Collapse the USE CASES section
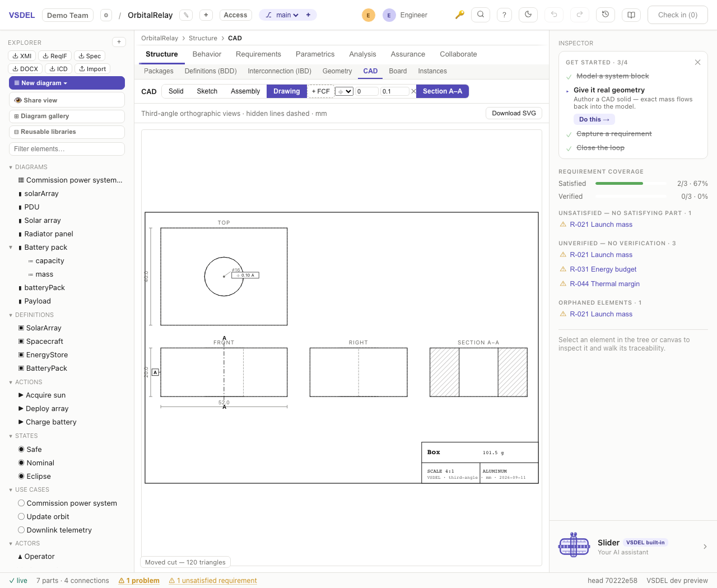The width and height of the screenshot is (717, 588). coord(11,490)
